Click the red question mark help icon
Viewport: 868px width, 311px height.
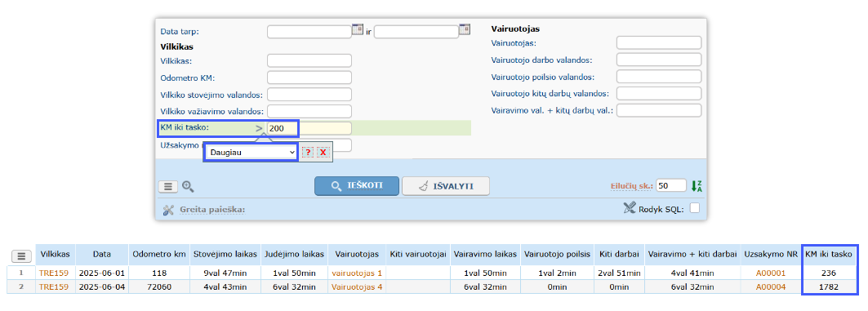pos(309,152)
